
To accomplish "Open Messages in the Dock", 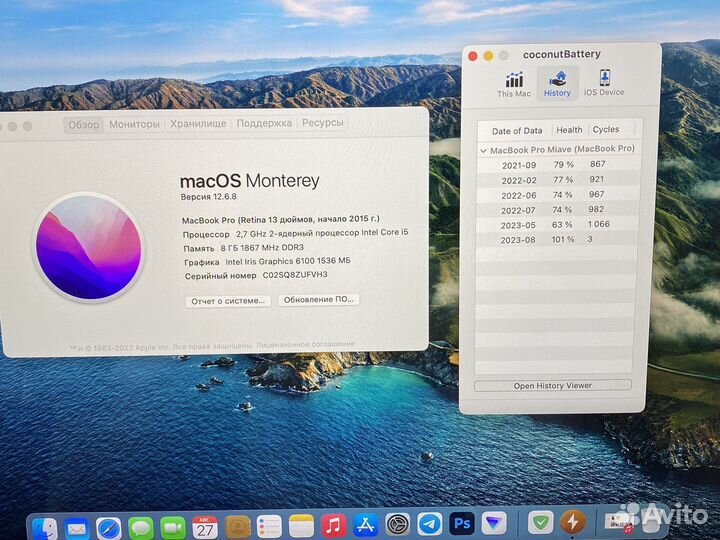I will pyautogui.click(x=141, y=528).
